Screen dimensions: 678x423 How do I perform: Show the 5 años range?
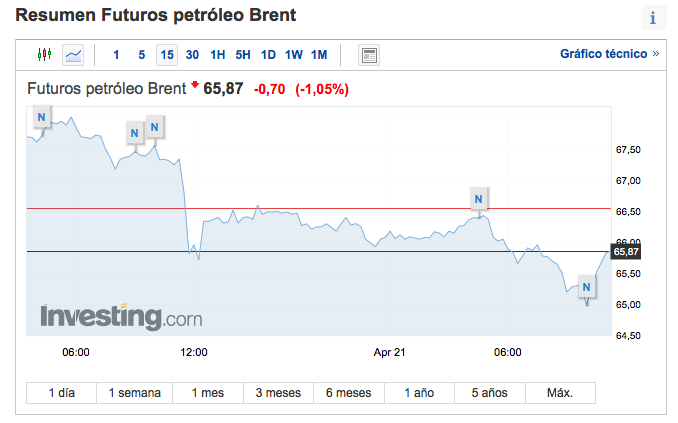click(x=490, y=393)
